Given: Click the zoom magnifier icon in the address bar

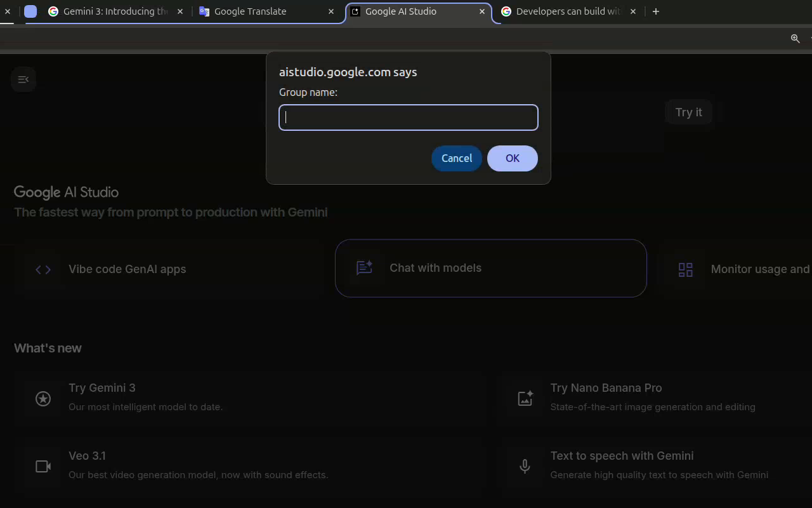Looking at the screenshot, I should (x=795, y=38).
